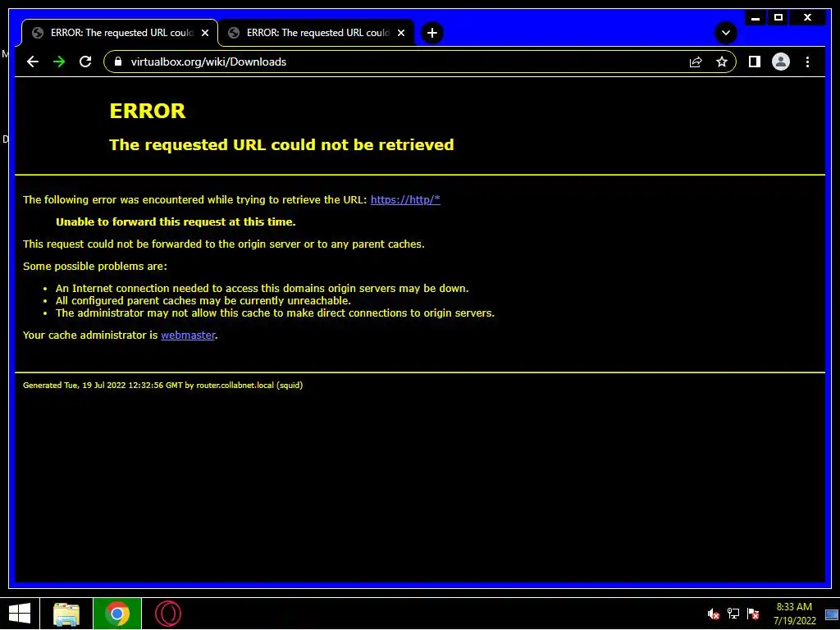840x630 pixels.
Task: Click the 'Generated Tue, 19 Jul 2022' footer text
Action: (x=163, y=386)
